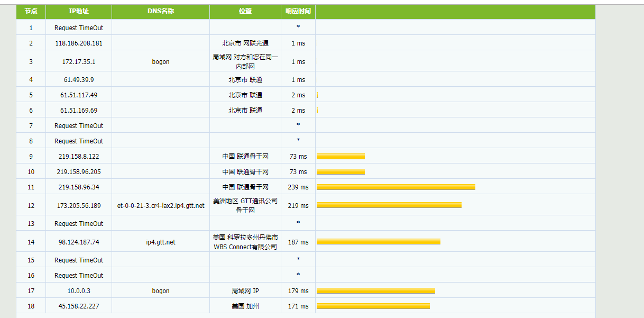Select IP address 10.0.0.3
The height and width of the screenshot is (318, 644).
[x=79, y=291]
